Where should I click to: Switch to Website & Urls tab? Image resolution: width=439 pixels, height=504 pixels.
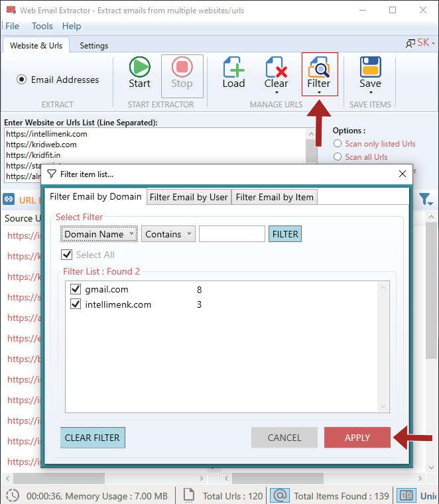click(x=36, y=46)
